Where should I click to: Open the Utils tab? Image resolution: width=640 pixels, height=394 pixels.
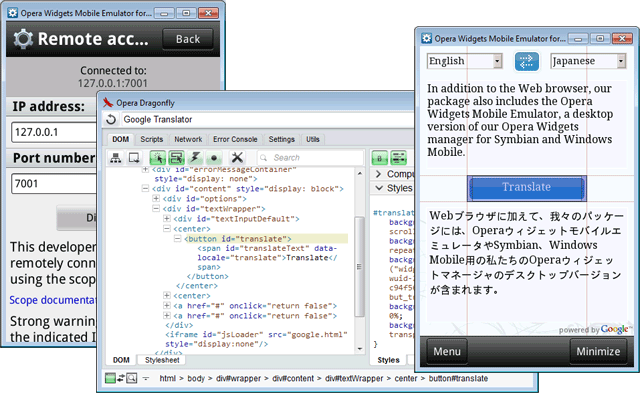pos(313,139)
